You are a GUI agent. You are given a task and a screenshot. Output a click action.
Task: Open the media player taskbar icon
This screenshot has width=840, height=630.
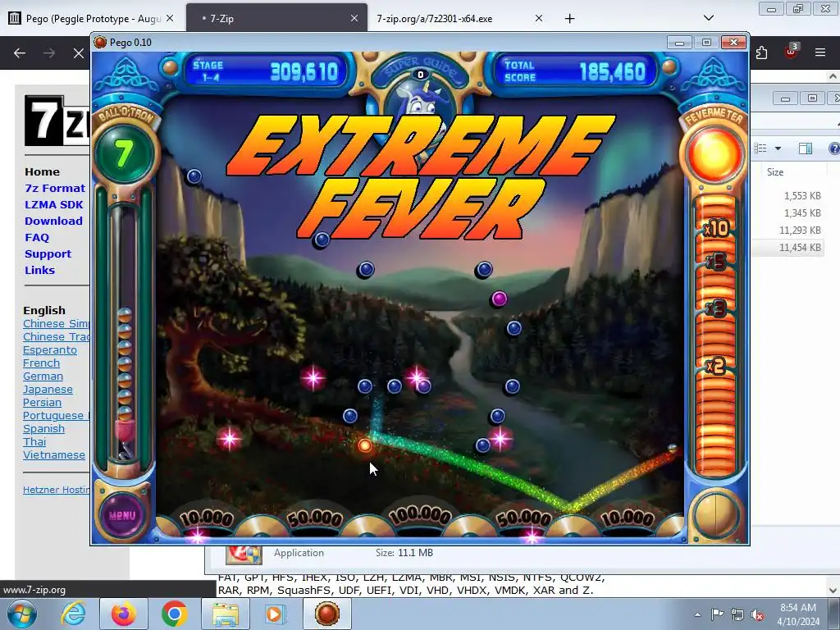point(276,614)
